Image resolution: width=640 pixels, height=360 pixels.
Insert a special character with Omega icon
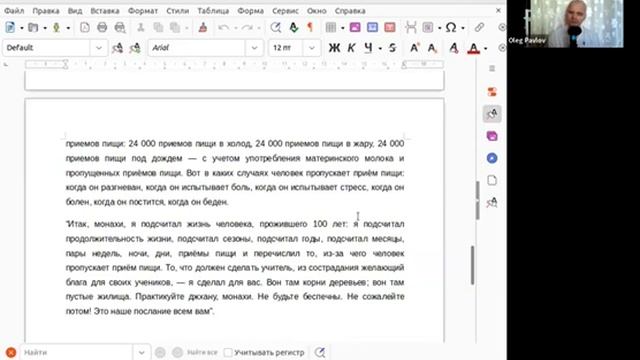pyautogui.click(x=451, y=27)
